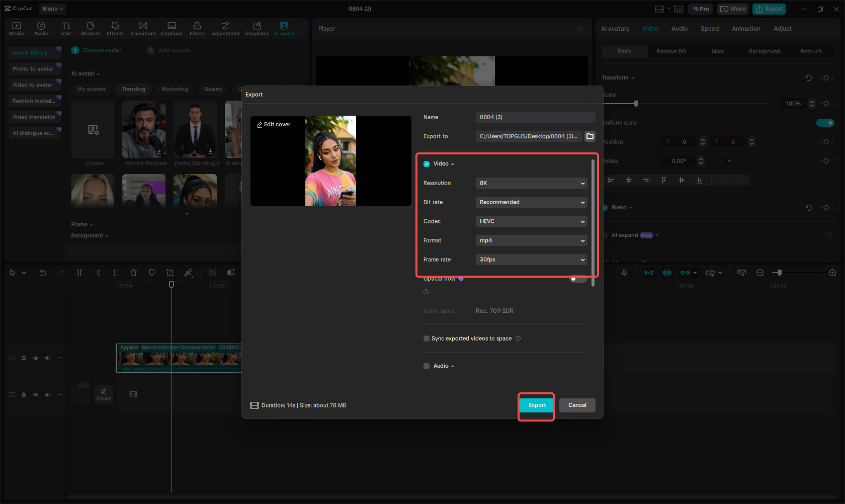This screenshot has width=845, height=504.
Task: Click the undo icon above the timeline
Action: tap(43, 272)
